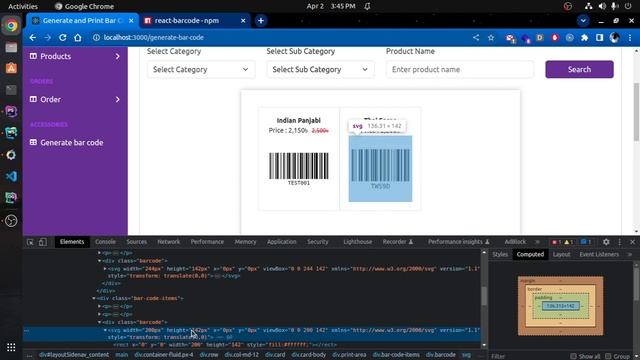Launch VS Code from the dock
The image size is (640, 360).
pos(11,176)
